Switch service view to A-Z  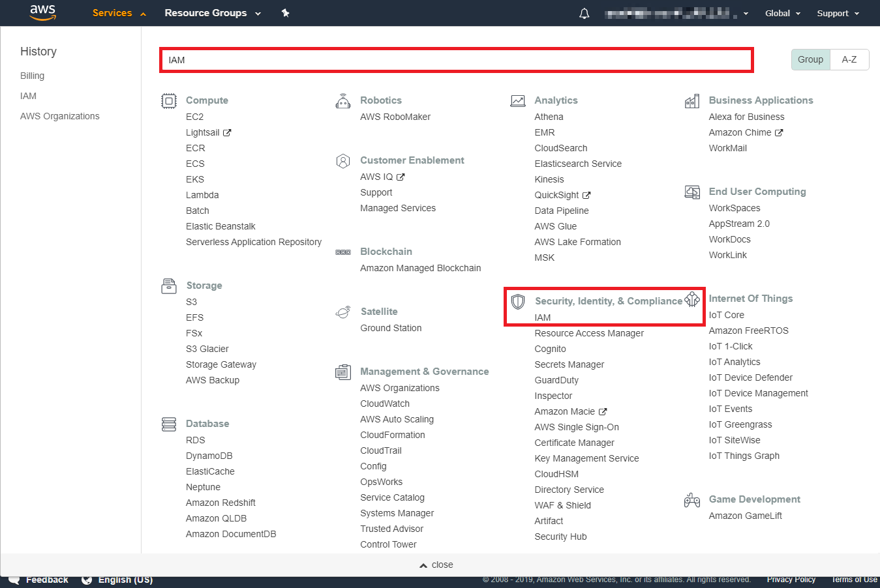pos(849,59)
